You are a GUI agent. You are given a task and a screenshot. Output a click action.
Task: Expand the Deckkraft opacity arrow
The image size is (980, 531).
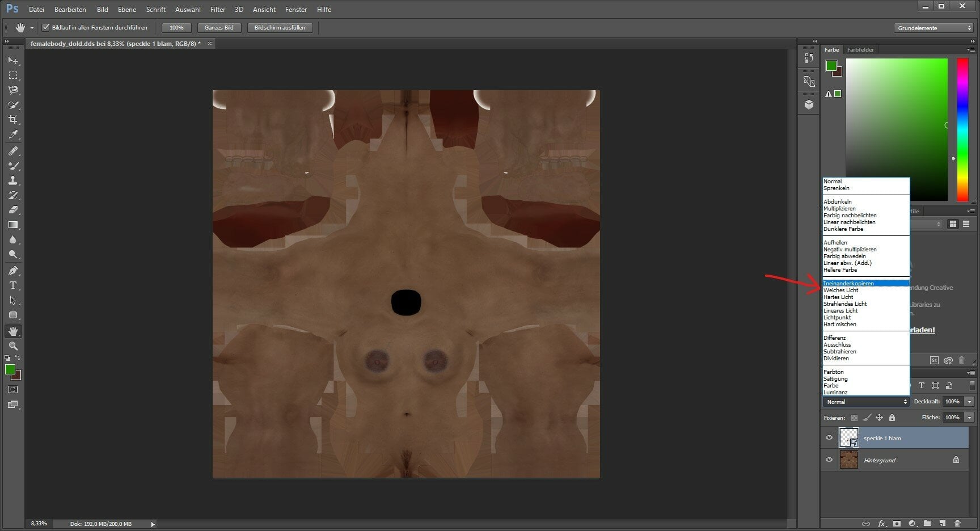coord(969,402)
